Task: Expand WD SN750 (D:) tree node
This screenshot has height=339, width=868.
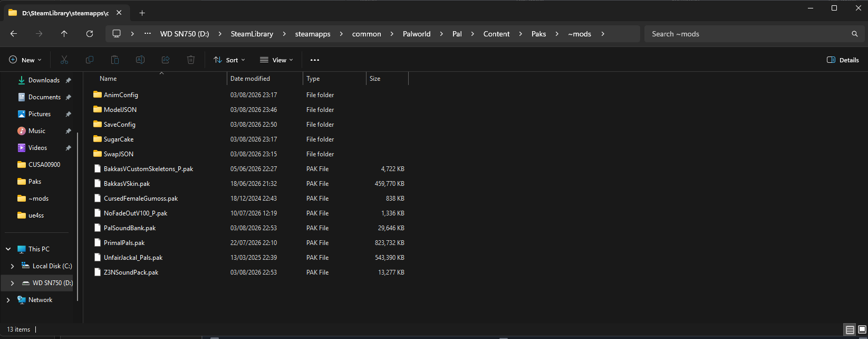Action: click(12, 283)
